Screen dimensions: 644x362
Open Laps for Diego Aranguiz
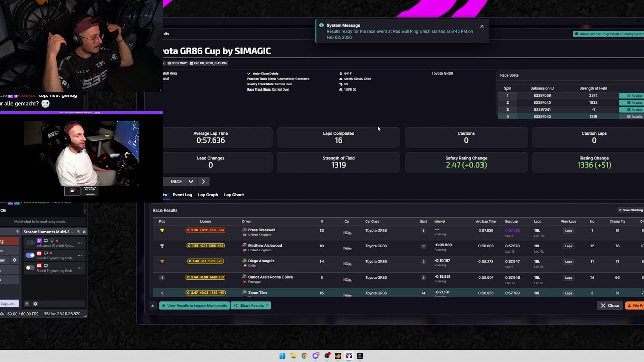[569, 262]
